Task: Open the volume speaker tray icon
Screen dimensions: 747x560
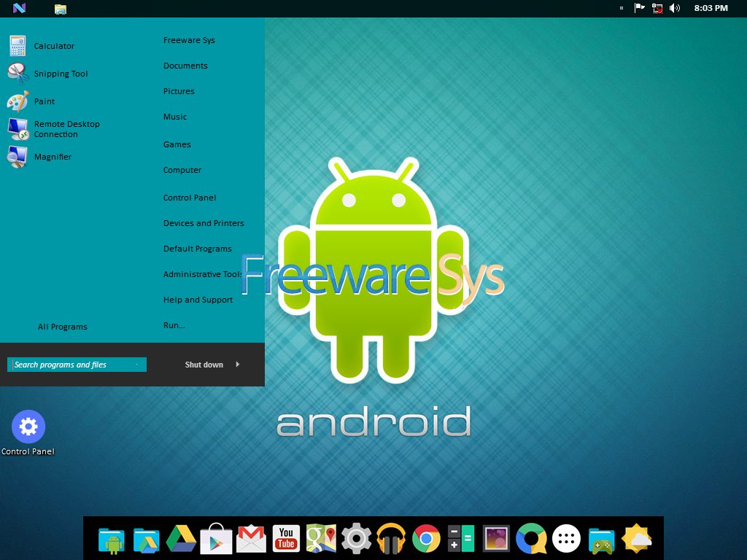Action: (x=675, y=8)
